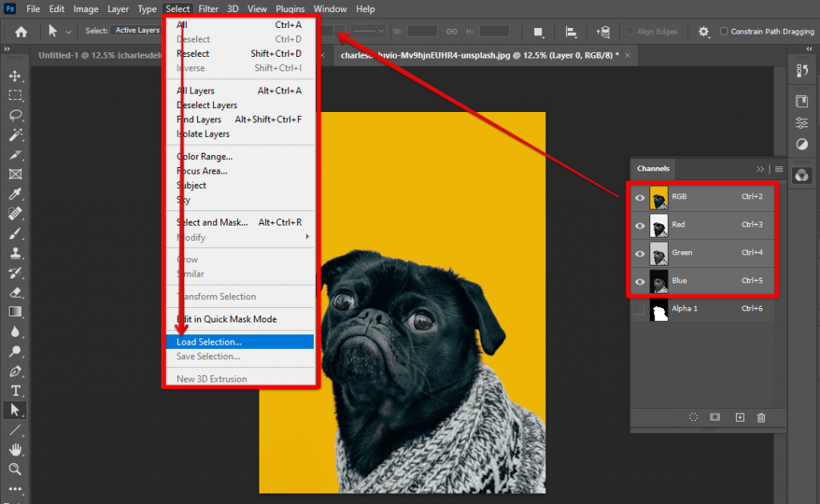The width and height of the screenshot is (820, 504).
Task: Open the Filter menu
Action: pyautogui.click(x=209, y=9)
